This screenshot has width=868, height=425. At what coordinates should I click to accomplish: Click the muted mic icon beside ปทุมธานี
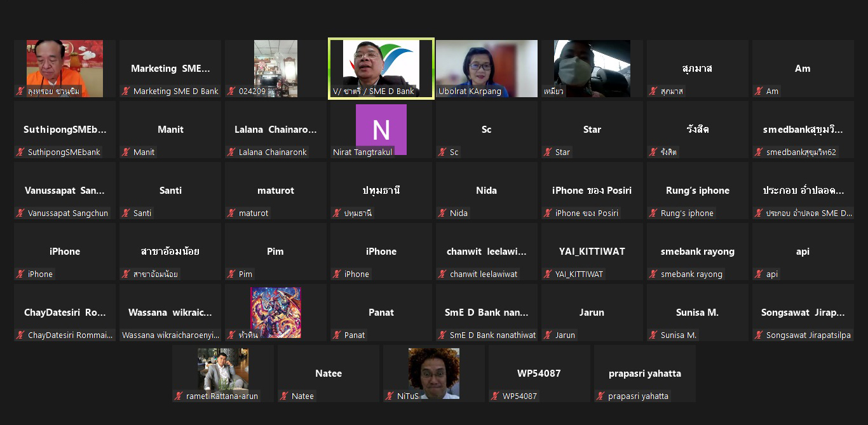point(337,213)
